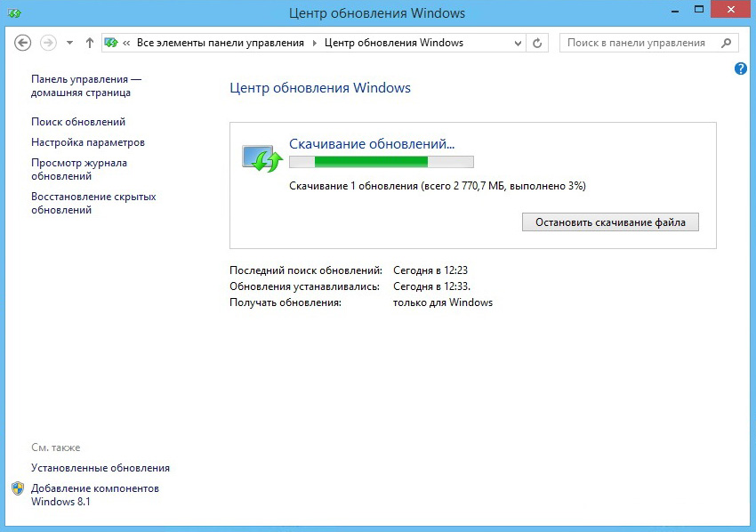Viewport: 756px width, 532px height.
Task: Click the monitor with green arrows update icon
Action: pos(262,158)
